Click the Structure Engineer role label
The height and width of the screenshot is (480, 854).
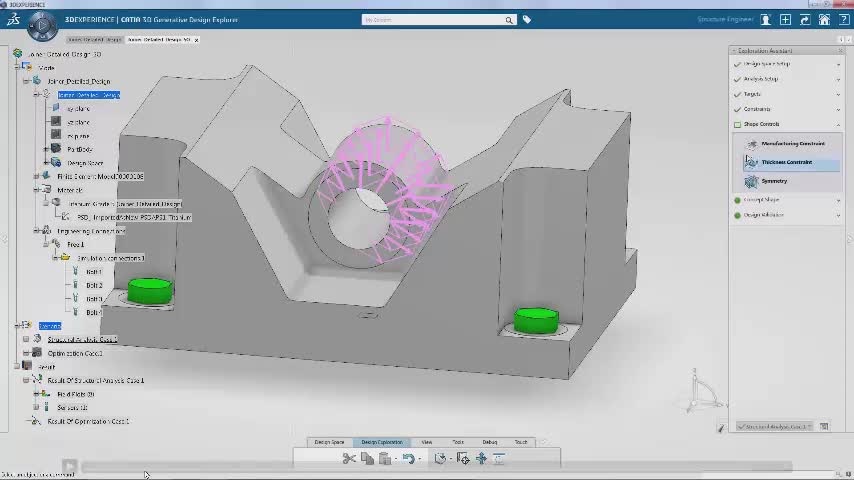pyautogui.click(x=725, y=20)
